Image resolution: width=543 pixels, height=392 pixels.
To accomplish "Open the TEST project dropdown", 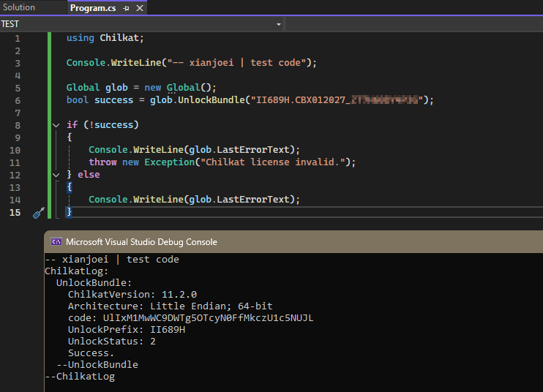I will (278, 24).
